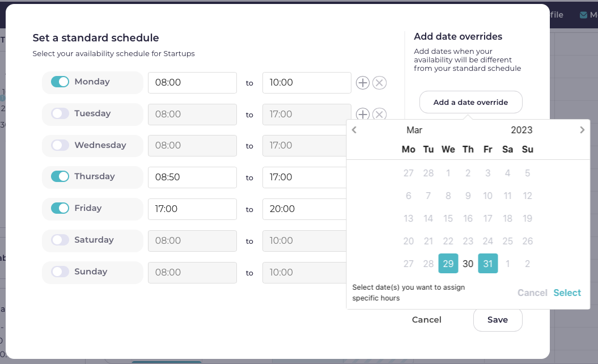Viewport: 598px width, 364px height.
Task: Enable the Tuesday availability toggle
Action: coord(60,113)
